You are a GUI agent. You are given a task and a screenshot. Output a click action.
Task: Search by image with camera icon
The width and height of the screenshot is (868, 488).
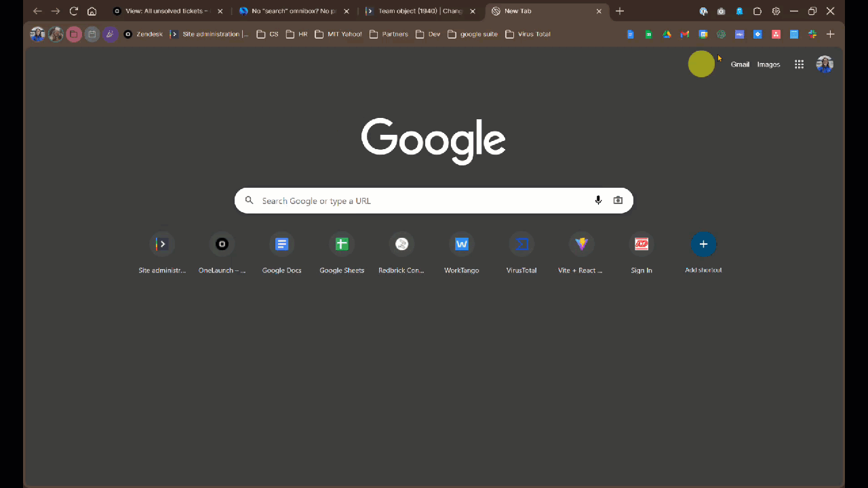pos(618,201)
